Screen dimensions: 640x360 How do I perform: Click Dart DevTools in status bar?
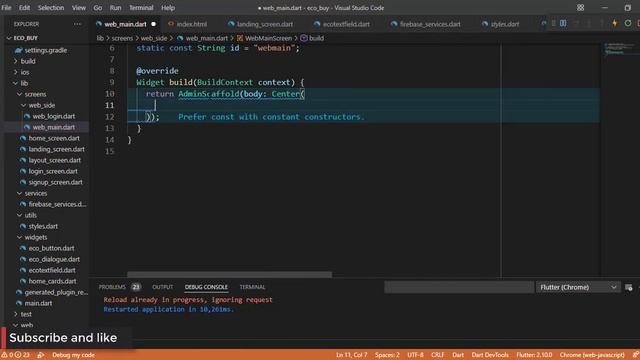(490, 355)
